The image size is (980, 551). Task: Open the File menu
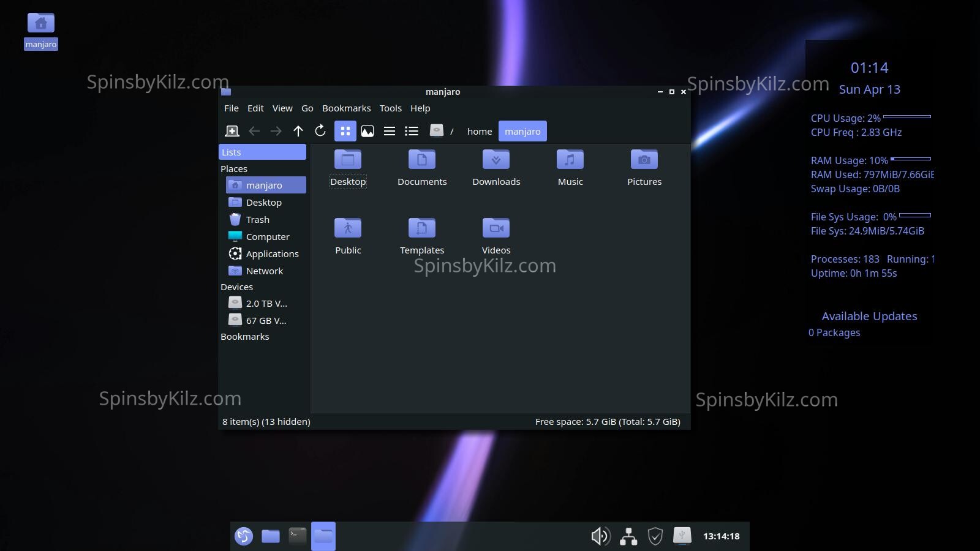point(232,108)
